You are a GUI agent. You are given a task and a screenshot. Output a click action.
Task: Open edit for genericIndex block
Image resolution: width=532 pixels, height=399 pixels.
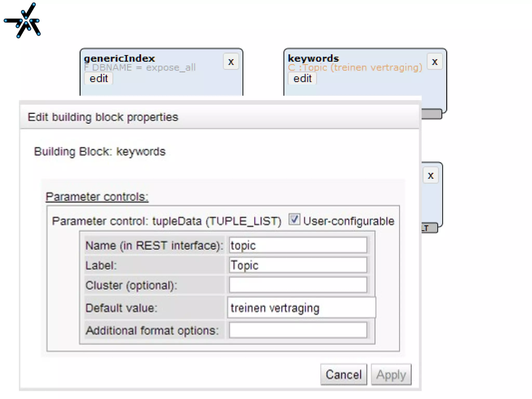[x=98, y=79]
